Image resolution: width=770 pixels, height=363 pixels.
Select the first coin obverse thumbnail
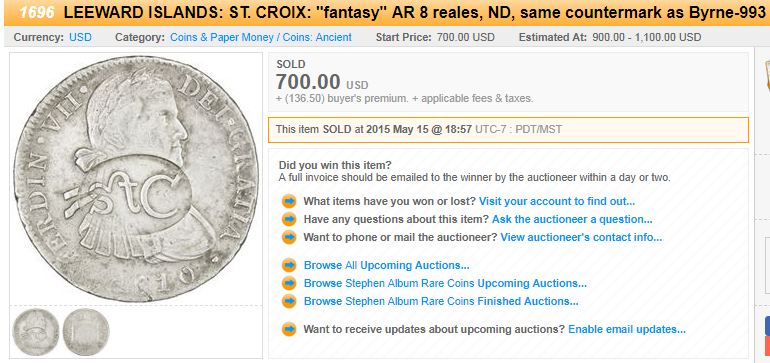click(x=36, y=332)
